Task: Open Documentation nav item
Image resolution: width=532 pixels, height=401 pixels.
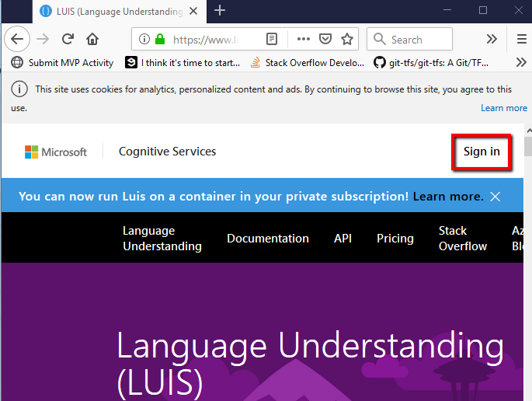Action: point(268,239)
